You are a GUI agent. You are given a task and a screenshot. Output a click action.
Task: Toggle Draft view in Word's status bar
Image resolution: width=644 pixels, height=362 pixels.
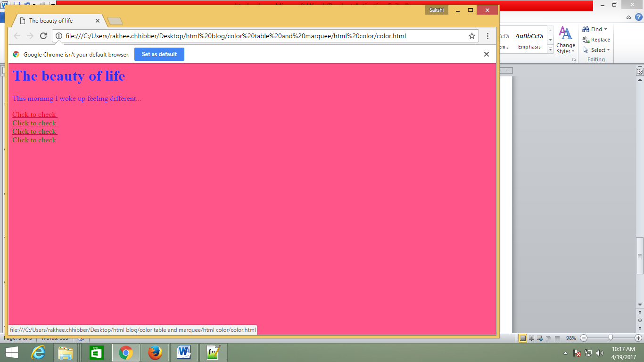557,338
